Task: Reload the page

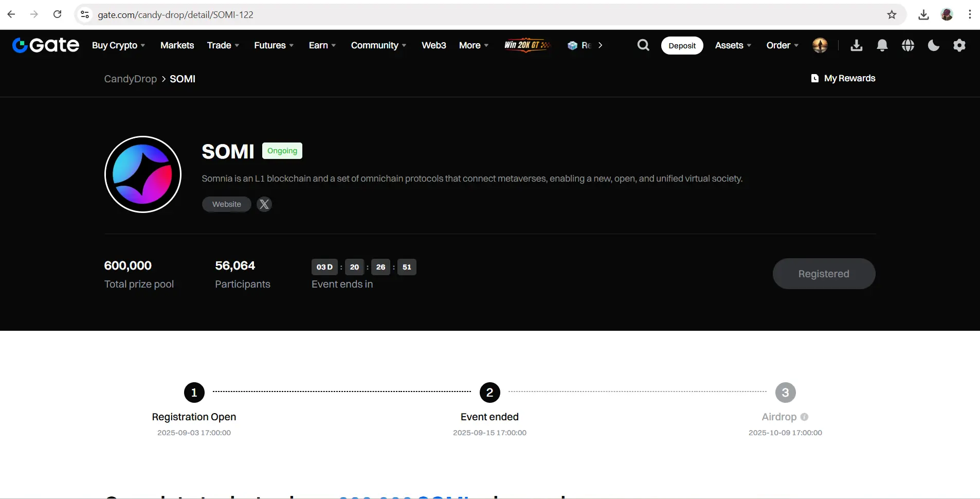Action: point(58,14)
